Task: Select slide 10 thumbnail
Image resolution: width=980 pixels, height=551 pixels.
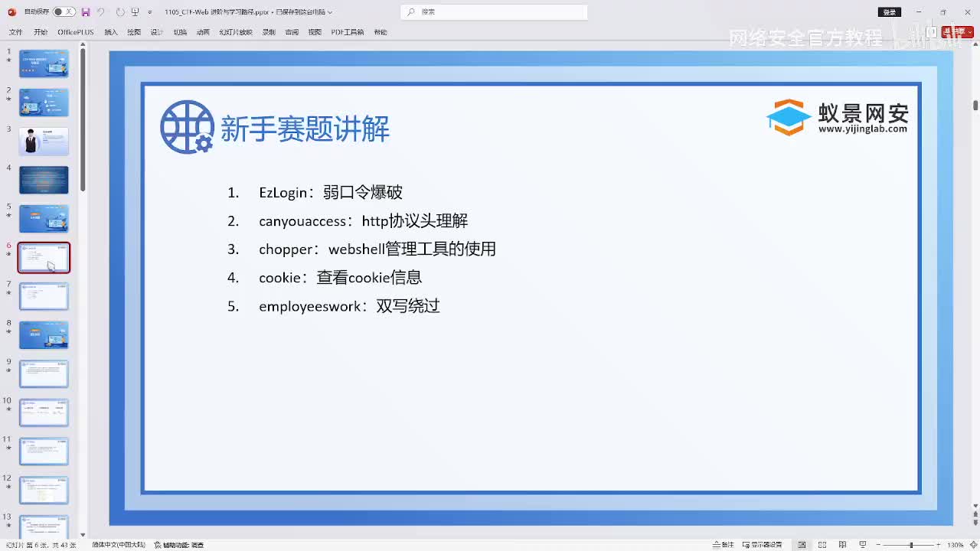Action: 44,412
